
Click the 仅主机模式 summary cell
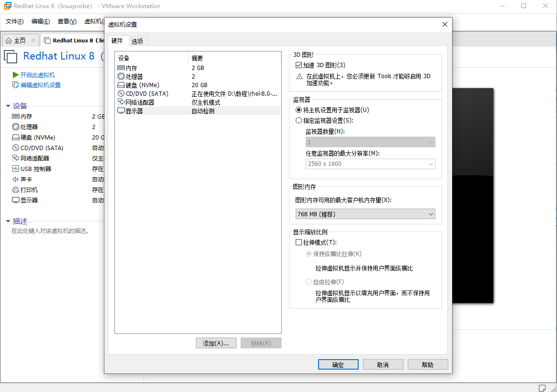(x=206, y=102)
